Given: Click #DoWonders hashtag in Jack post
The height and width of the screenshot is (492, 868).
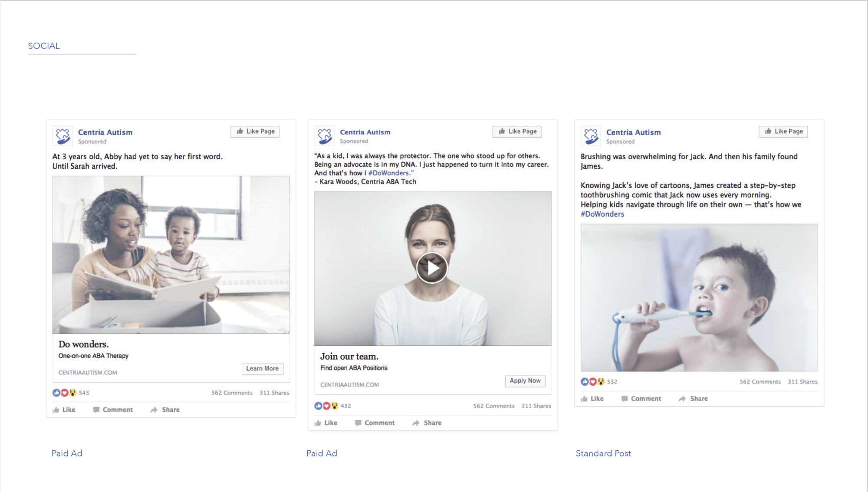Looking at the screenshot, I should tap(602, 214).
